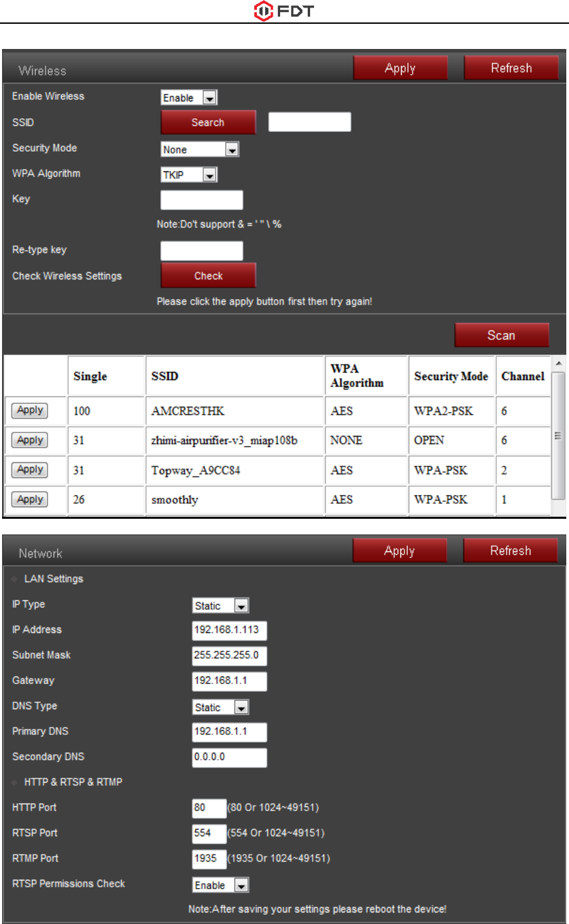
Task: Click the AMCRESTHK SSID cell
Action: click(x=235, y=411)
